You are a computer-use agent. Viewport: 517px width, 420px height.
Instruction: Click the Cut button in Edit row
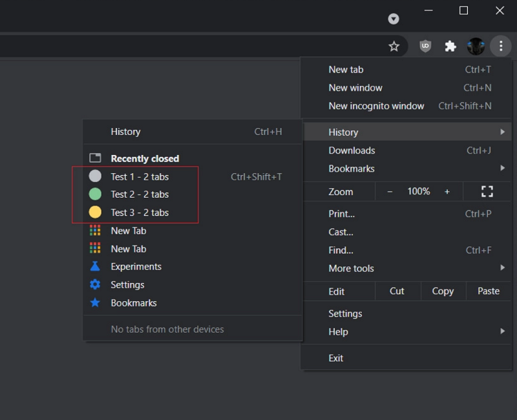click(397, 291)
